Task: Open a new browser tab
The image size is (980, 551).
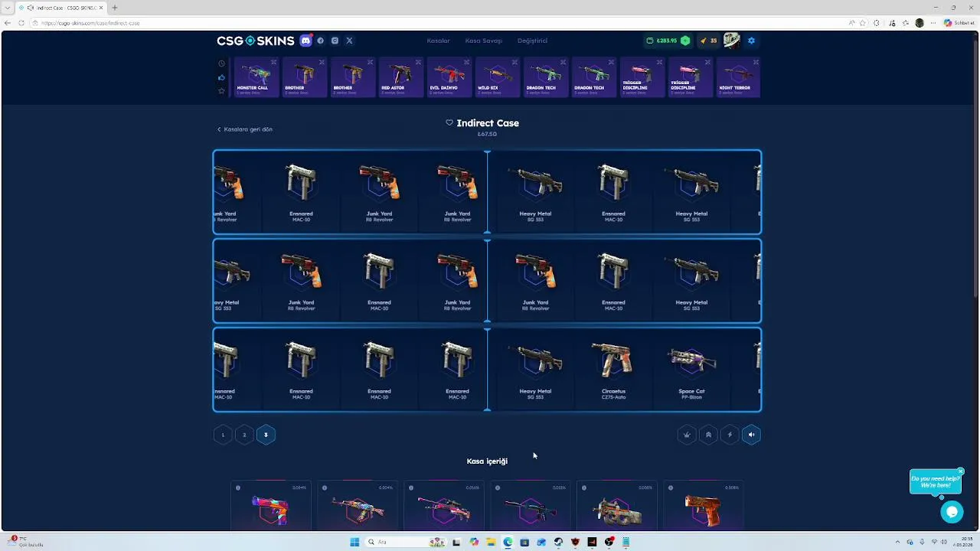Action: pyautogui.click(x=115, y=8)
